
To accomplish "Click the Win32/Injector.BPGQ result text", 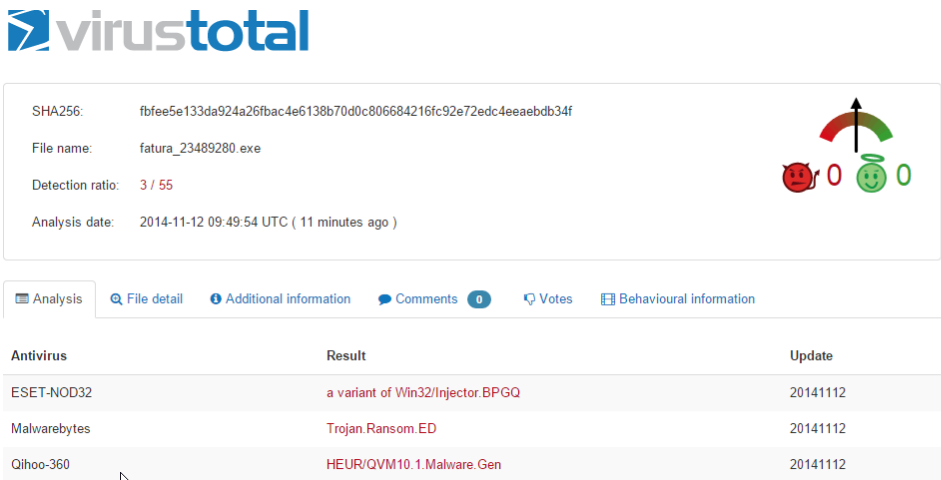I will 458,392.
